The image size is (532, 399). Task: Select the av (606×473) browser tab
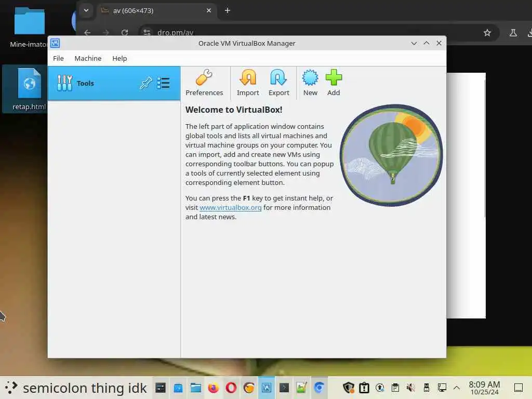(156, 10)
